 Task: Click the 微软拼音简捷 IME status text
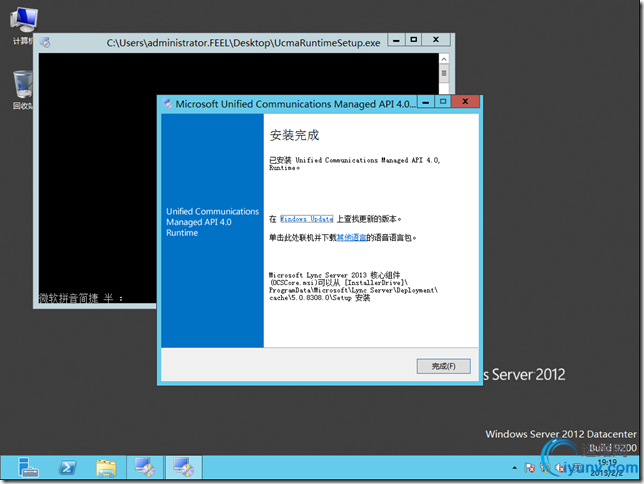coord(80,298)
